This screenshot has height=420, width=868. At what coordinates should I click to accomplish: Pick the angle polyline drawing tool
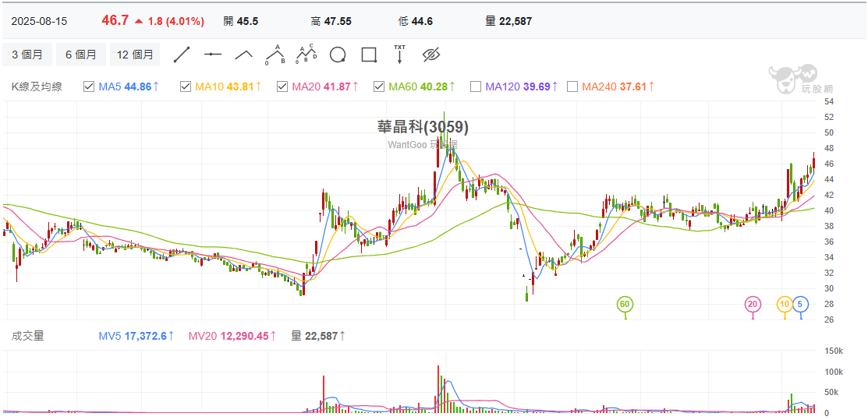click(244, 55)
